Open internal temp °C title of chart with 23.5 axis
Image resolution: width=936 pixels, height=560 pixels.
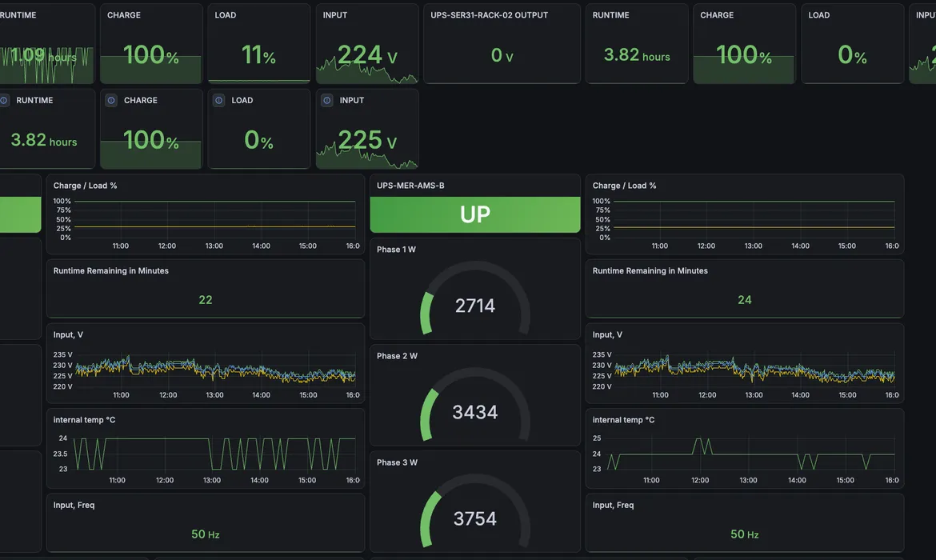pos(84,420)
